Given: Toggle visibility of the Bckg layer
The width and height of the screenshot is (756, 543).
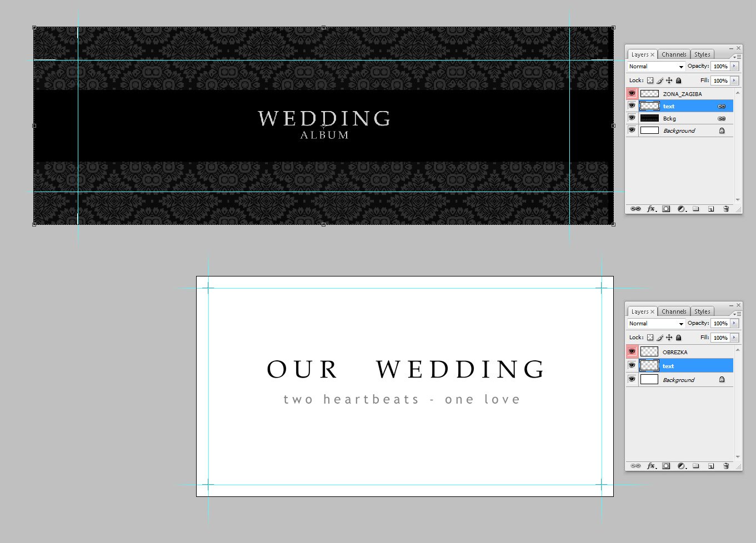Looking at the screenshot, I should 632,118.
